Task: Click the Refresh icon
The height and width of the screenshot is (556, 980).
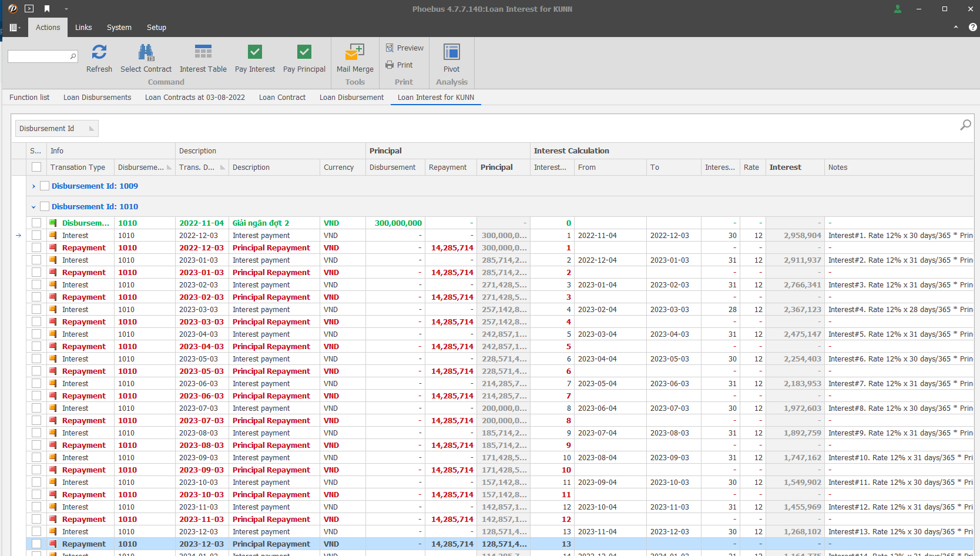Action: pyautogui.click(x=99, y=52)
